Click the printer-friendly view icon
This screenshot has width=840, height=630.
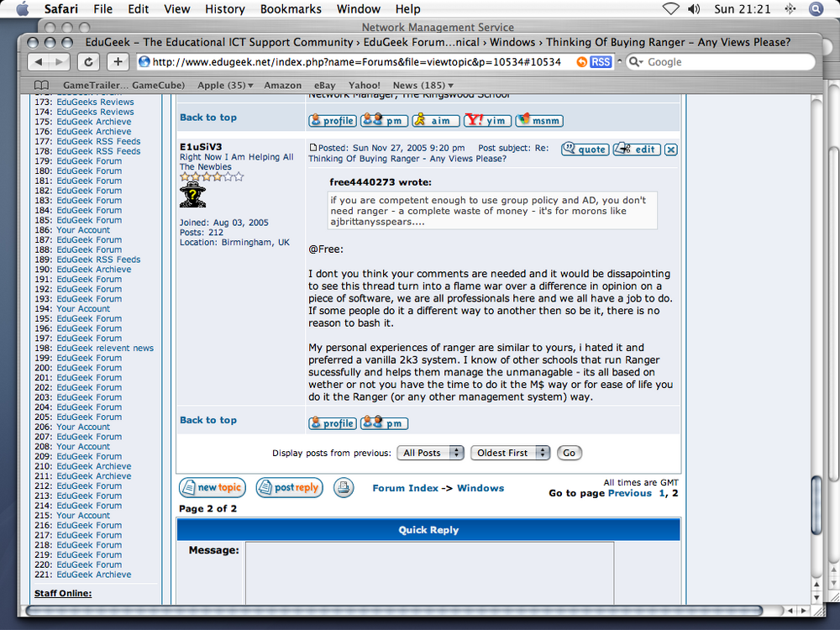pos(344,487)
